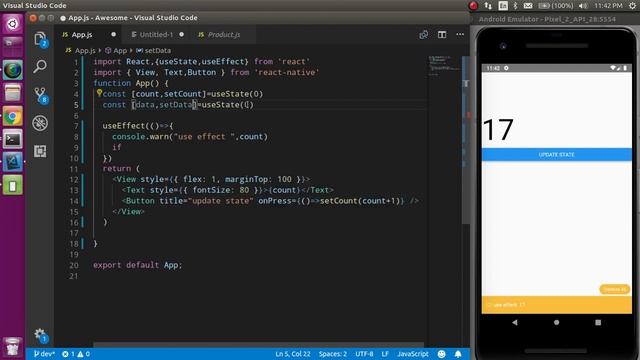The width and height of the screenshot is (640, 360).
Task: Click the 'useEffect' call on line 7
Action: (x=123, y=126)
